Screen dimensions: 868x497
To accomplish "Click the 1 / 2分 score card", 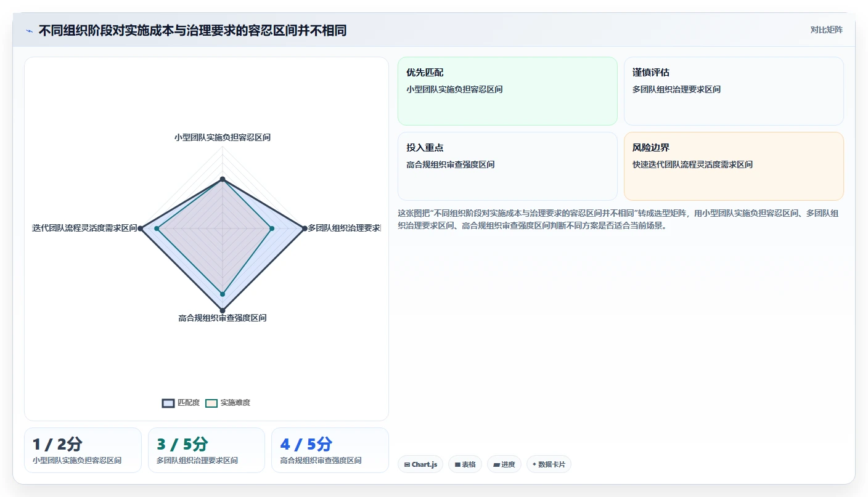I will [83, 450].
